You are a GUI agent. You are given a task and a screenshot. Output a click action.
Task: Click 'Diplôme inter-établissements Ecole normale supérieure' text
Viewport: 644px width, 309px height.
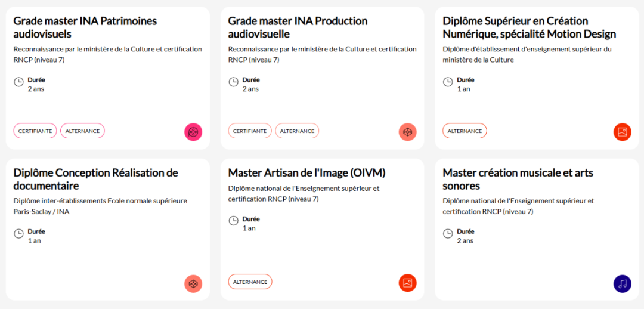pos(100,206)
